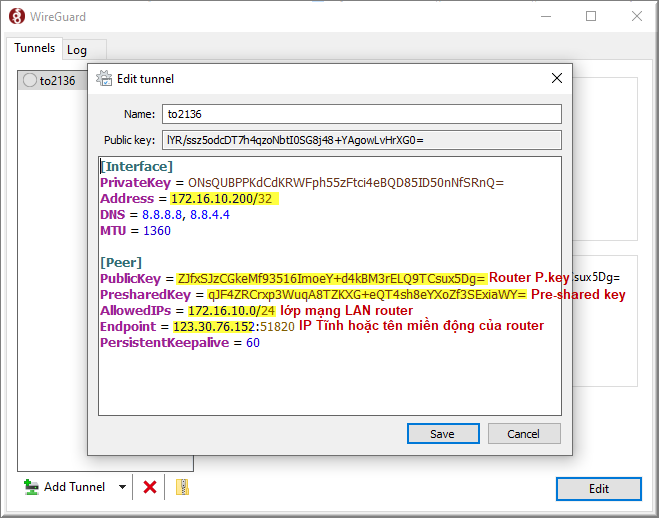Select the to2136 tunnel in the list
Screen dimensions: 659x518
coord(53,80)
